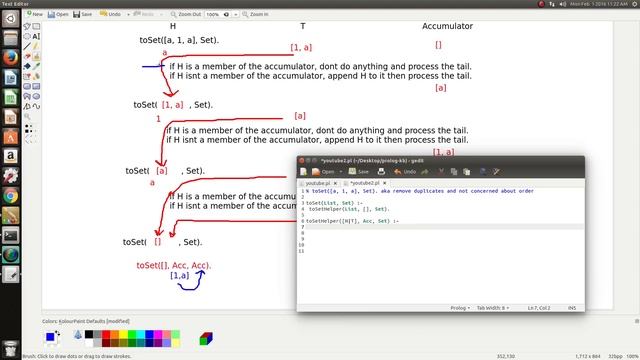Paste clipboard in gedit toolbar
The height and width of the screenshot is (360, 640).
point(467,172)
